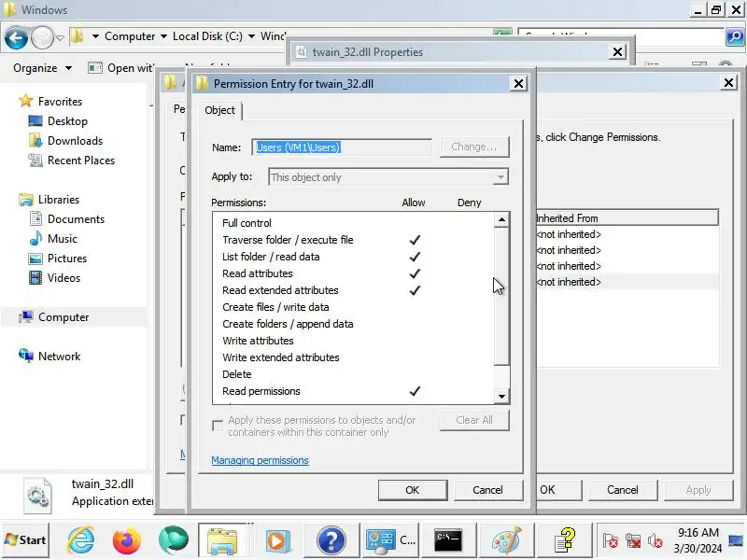The height and width of the screenshot is (560, 747).
Task: Click the network status tray icon
Action: tap(633, 540)
